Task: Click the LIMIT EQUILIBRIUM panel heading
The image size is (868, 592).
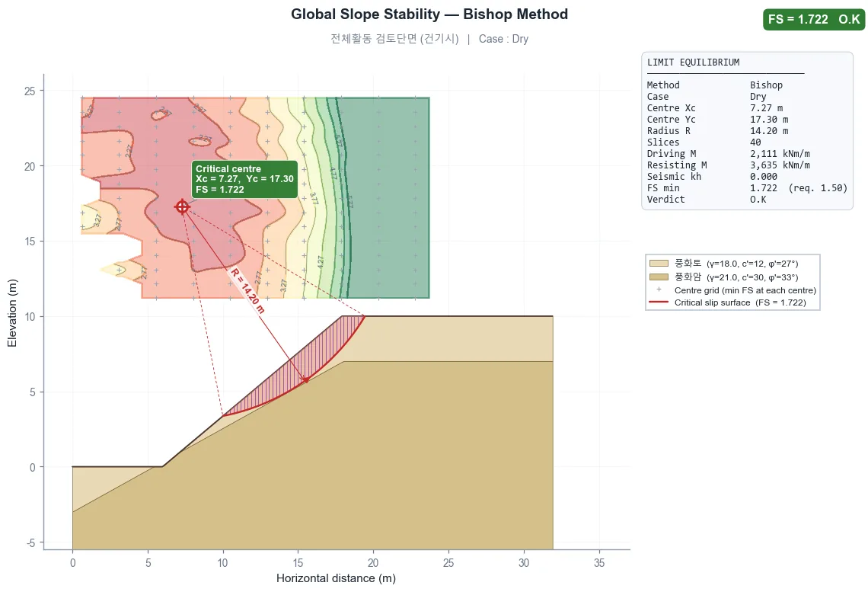Action: pyautogui.click(x=693, y=62)
